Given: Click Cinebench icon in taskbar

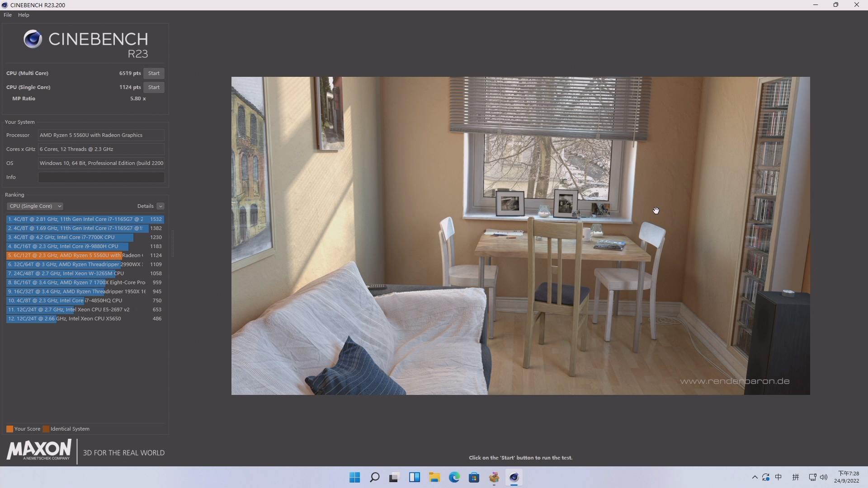Looking at the screenshot, I should pos(514,478).
